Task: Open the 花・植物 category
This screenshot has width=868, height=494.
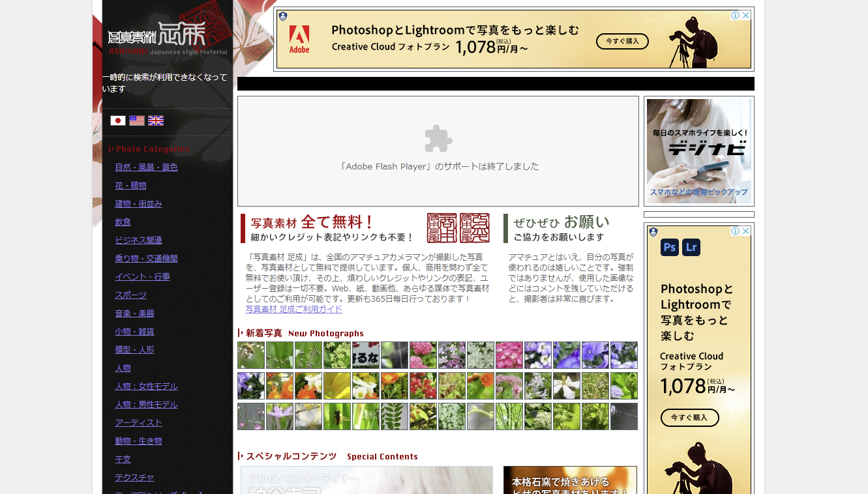Action: (x=130, y=186)
